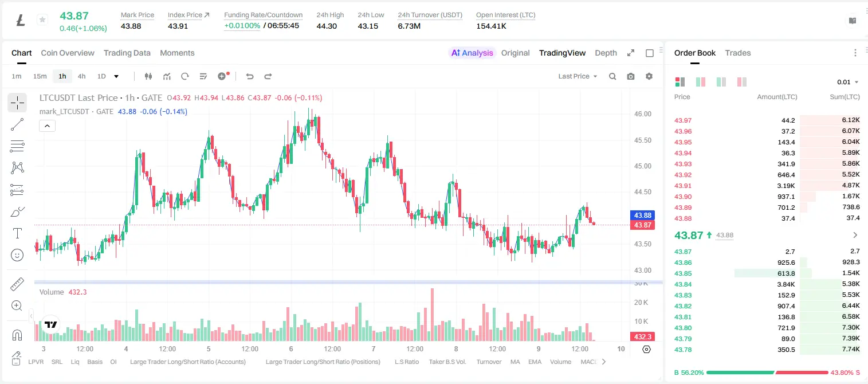Take a chart snapshot with camera icon
Viewport: 868px width, 384px height.
tap(631, 76)
